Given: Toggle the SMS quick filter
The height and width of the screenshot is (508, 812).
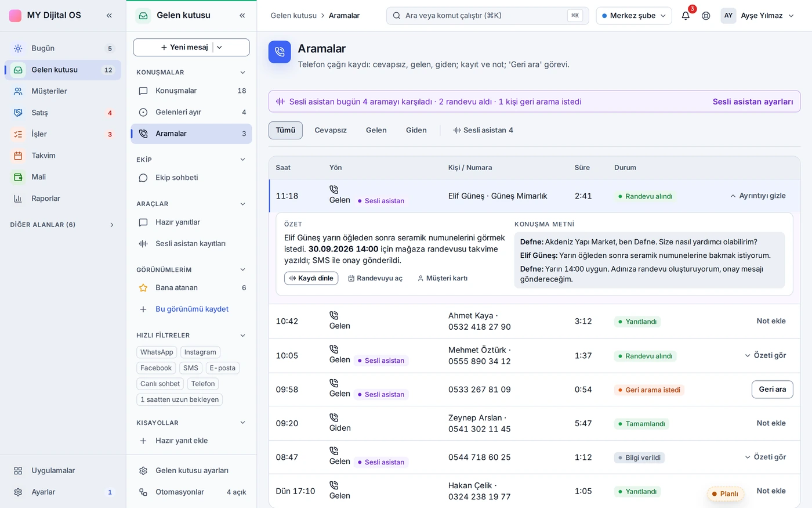Looking at the screenshot, I should [191, 368].
